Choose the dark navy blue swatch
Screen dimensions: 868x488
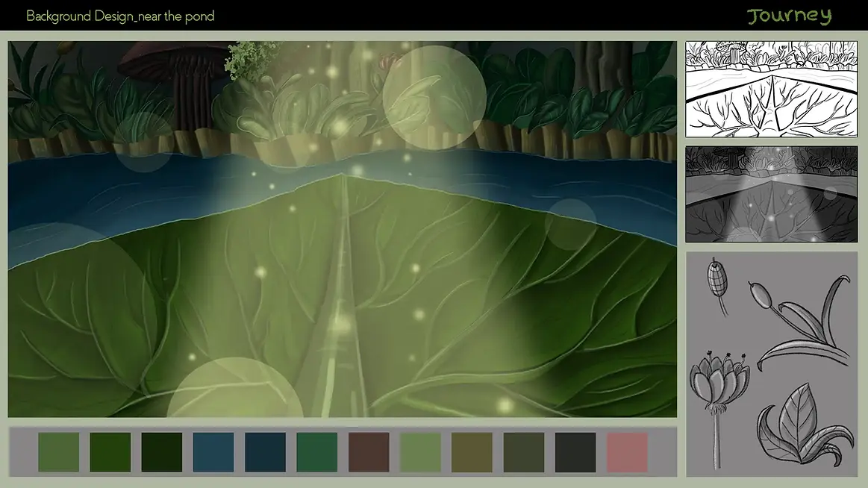pyautogui.click(x=265, y=452)
